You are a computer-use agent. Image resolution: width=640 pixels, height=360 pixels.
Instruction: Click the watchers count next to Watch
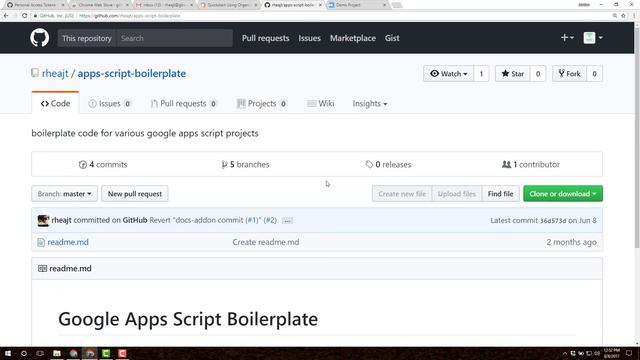[481, 73]
